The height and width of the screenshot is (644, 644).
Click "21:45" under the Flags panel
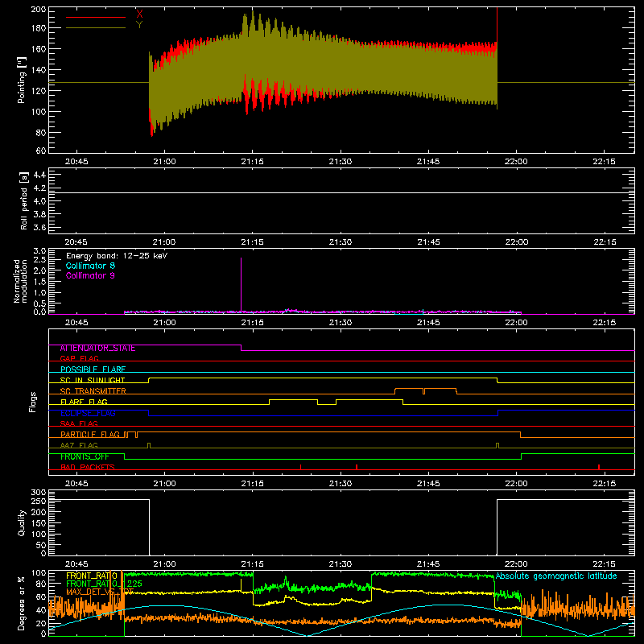[428, 484]
